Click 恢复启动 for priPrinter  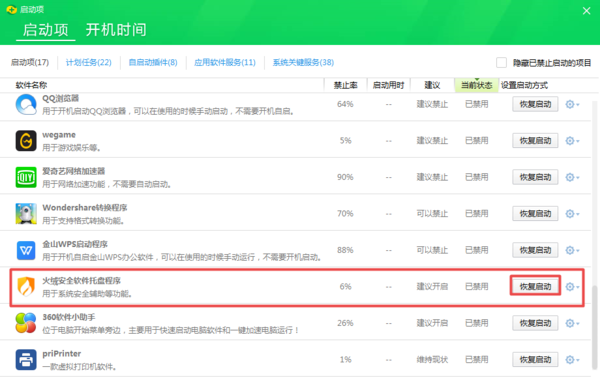pos(535,360)
